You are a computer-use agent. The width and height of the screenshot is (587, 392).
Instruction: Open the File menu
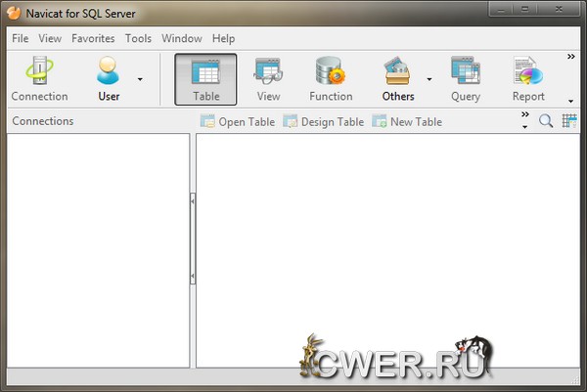[x=20, y=38]
